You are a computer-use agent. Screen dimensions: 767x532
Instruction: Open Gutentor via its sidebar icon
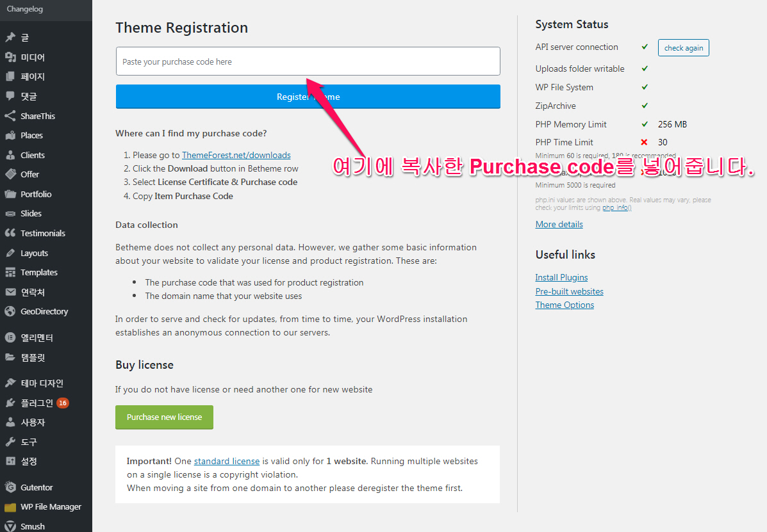point(10,487)
